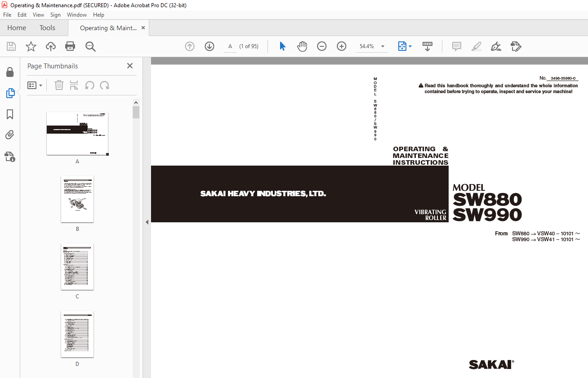The height and width of the screenshot is (378, 588).
Task: Open Bookmarks panel in sidebar
Action: coord(10,114)
